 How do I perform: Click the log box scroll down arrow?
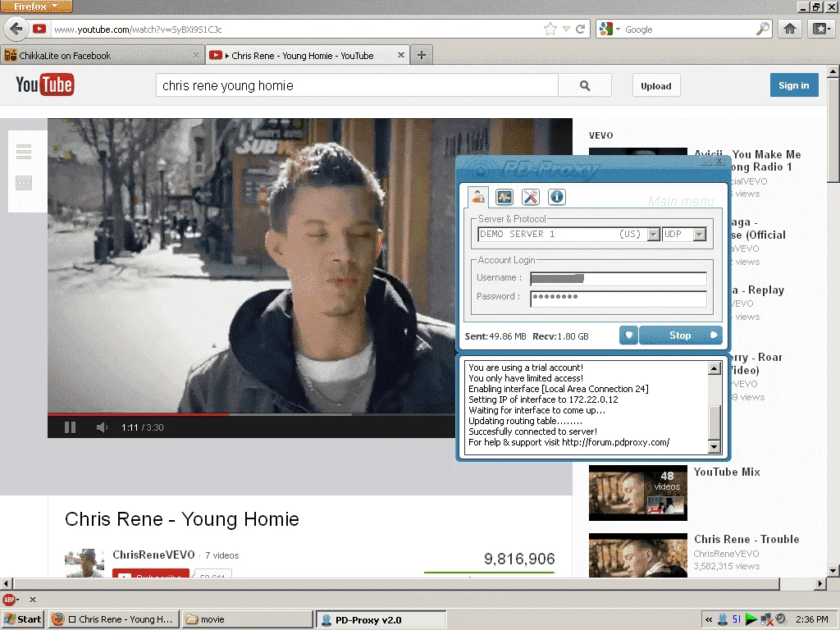point(714,447)
